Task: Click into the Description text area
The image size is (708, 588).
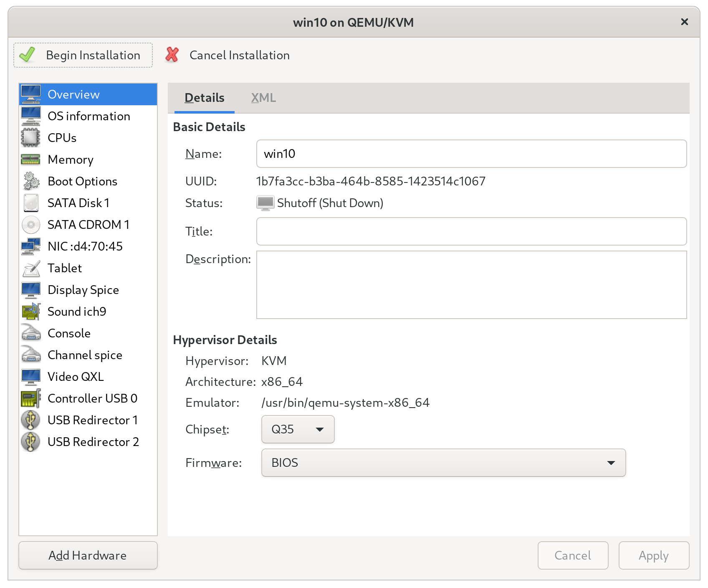Action: [x=471, y=285]
